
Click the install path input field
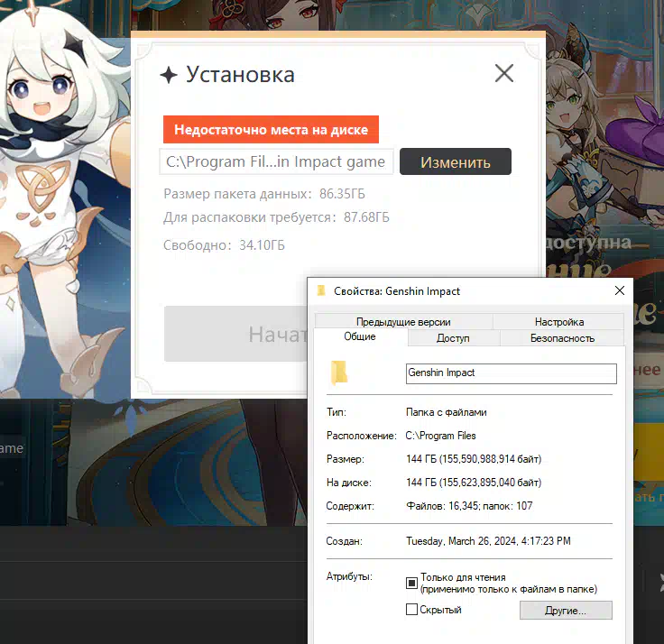[276, 161]
